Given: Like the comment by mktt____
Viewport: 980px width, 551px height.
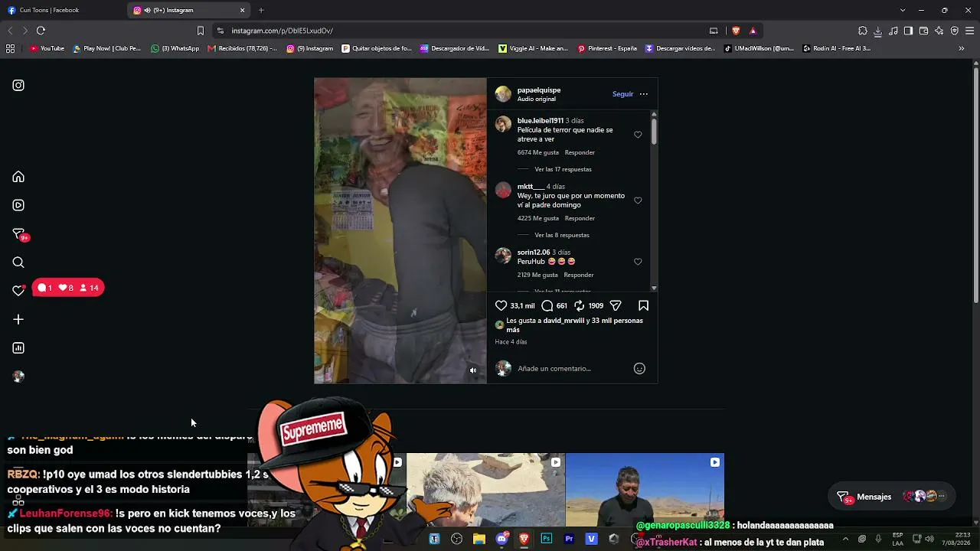Looking at the screenshot, I should (x=638, y=201).
